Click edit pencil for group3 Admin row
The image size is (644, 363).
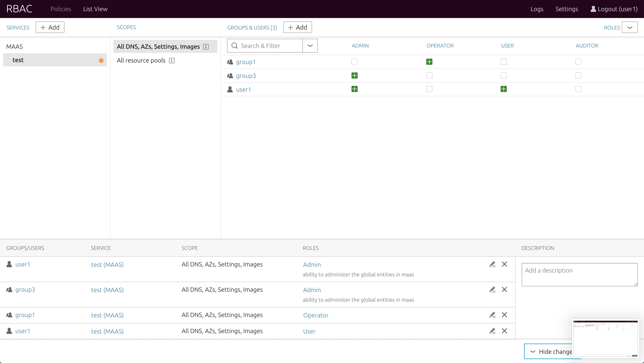492,290
